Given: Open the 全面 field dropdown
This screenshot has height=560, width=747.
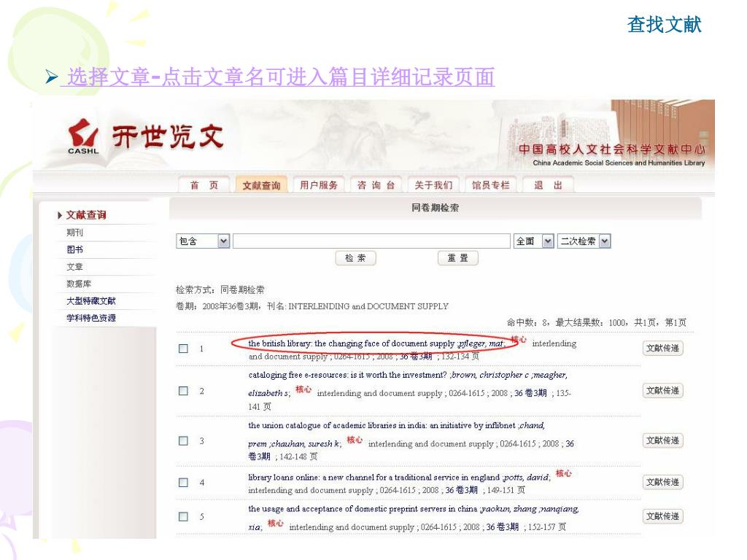Looking at the screenshot, I should pyautogui.click(x=533, y=241).
